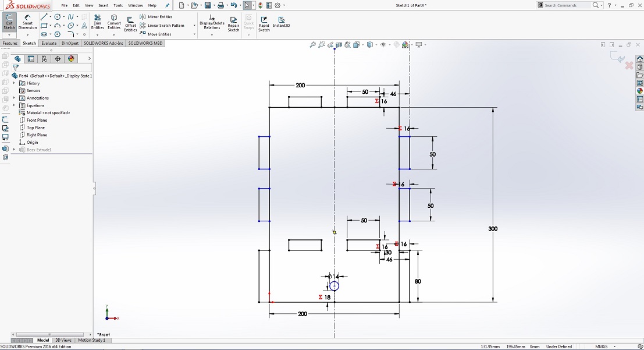Open the ConfigurationManager tab
Viewport: 644px width, 350px height.
(x=44, y=59)
